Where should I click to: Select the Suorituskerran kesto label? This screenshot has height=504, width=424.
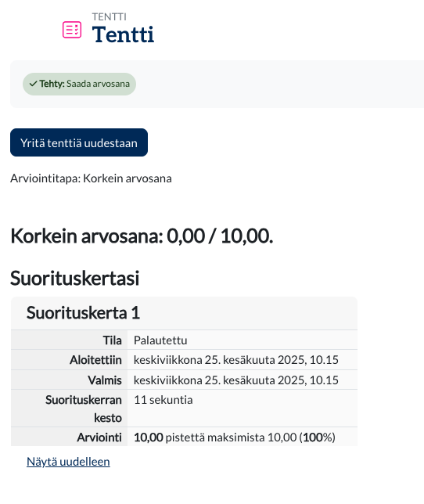point(84,409)
